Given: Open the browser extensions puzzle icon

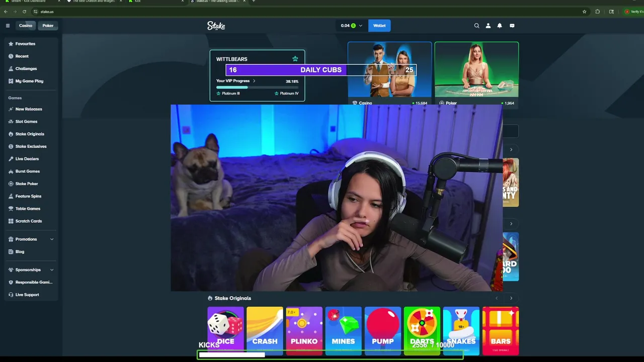Looking at the screenshot, I should pyautogui.click(x=598, y=12).
